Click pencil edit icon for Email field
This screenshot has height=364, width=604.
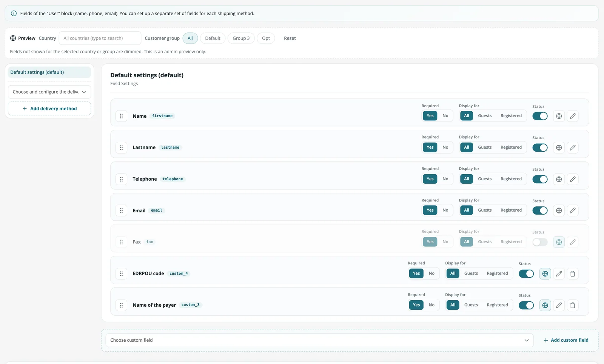573,210
